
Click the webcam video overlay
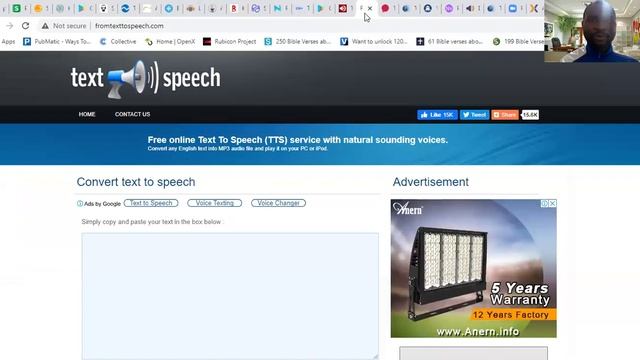click(592, 31)
